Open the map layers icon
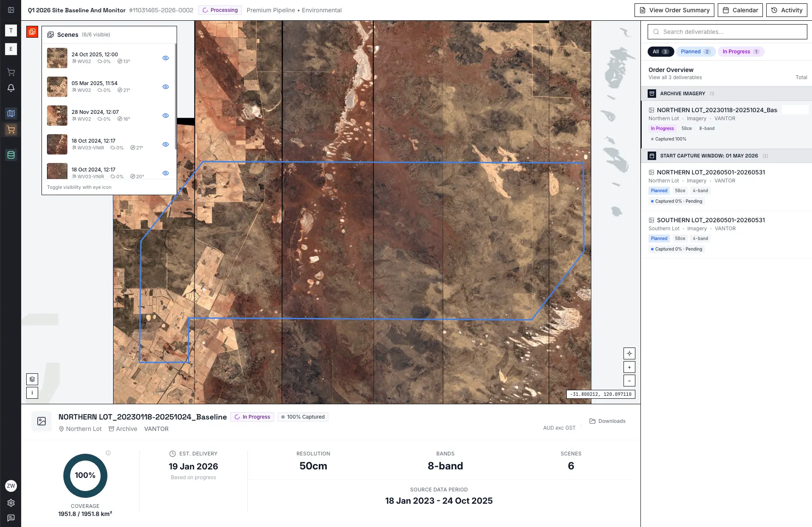The height and width of the screenshot is (527, 812). click(32, 379)
